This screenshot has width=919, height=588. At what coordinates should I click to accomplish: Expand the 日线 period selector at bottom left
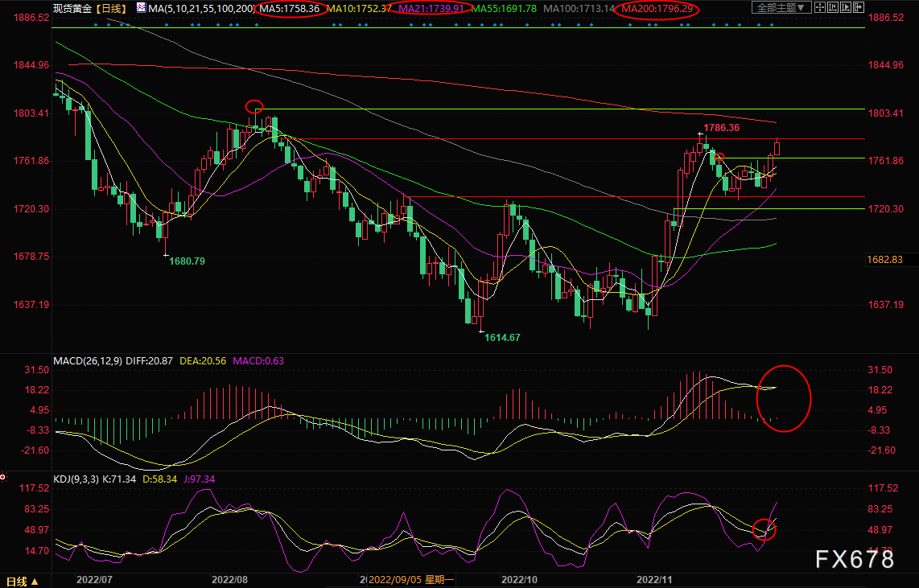(x=22, y=581)
